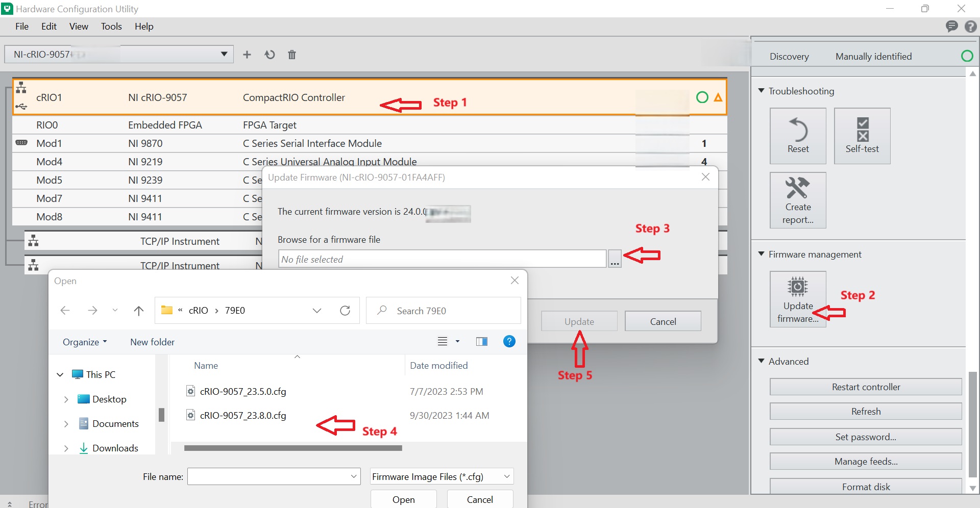Image resolution: width=980 pixels, height=508 pixels.
Task: Select file cRIO-9057_23.5.0.cfg
Action: (x=243, y=391)
